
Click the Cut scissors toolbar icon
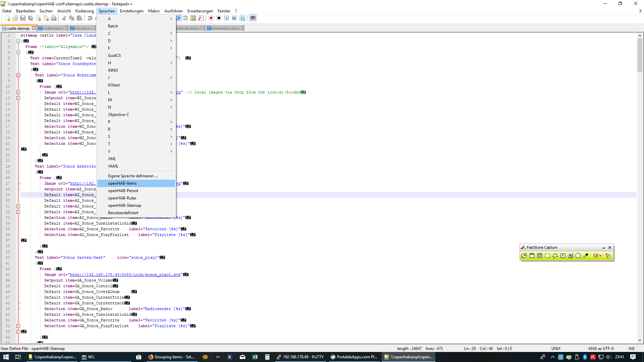point(64,18)
